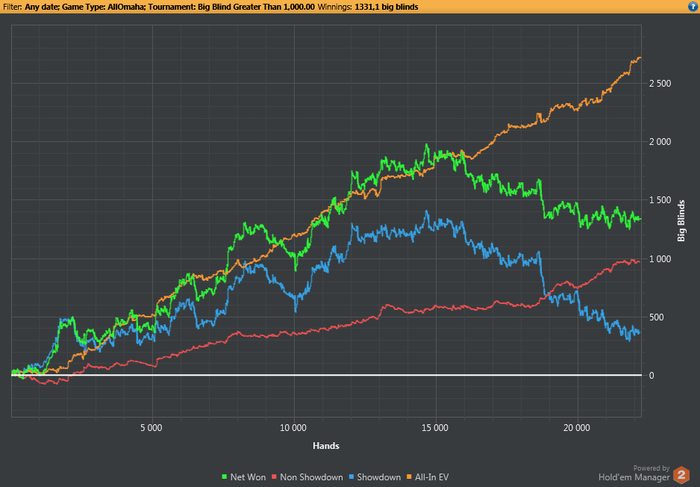Toggle the red Non Showdown legend swatch
This screenshot has height=487, width=700.
(x=275, y=477)
